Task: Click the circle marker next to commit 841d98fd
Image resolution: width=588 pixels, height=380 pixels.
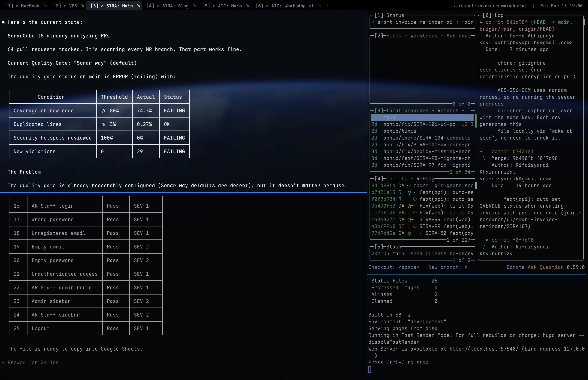Action: coord(409,185)
